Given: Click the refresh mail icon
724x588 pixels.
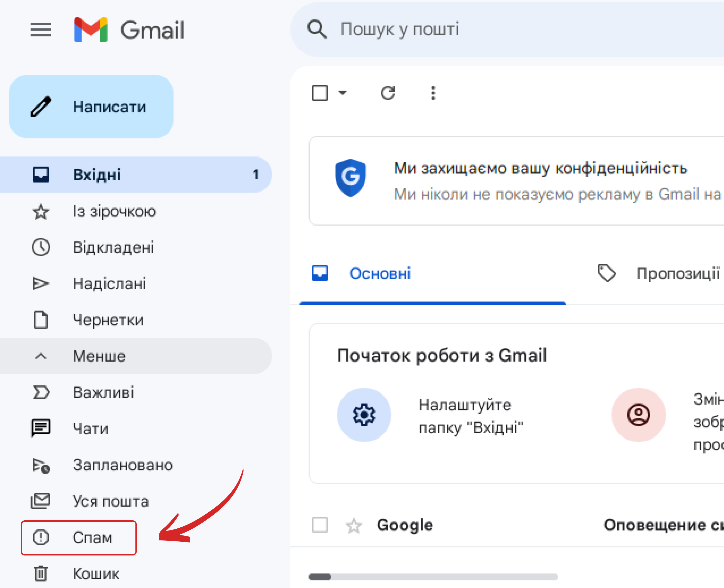Looking at the screenshot, I should [388, 93].
